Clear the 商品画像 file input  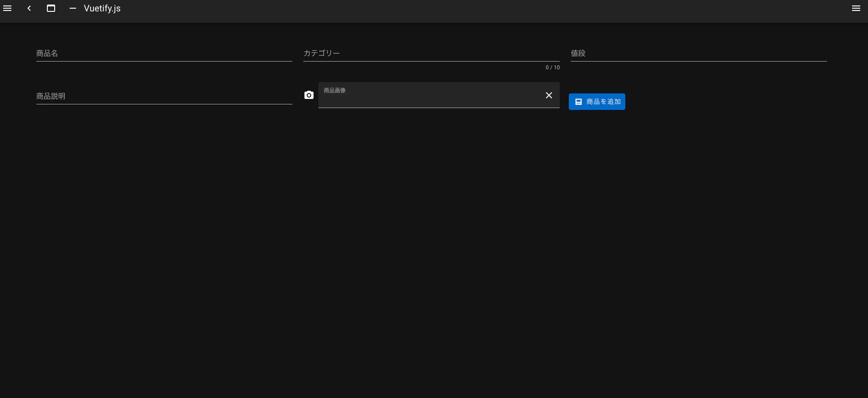point(549,95)
